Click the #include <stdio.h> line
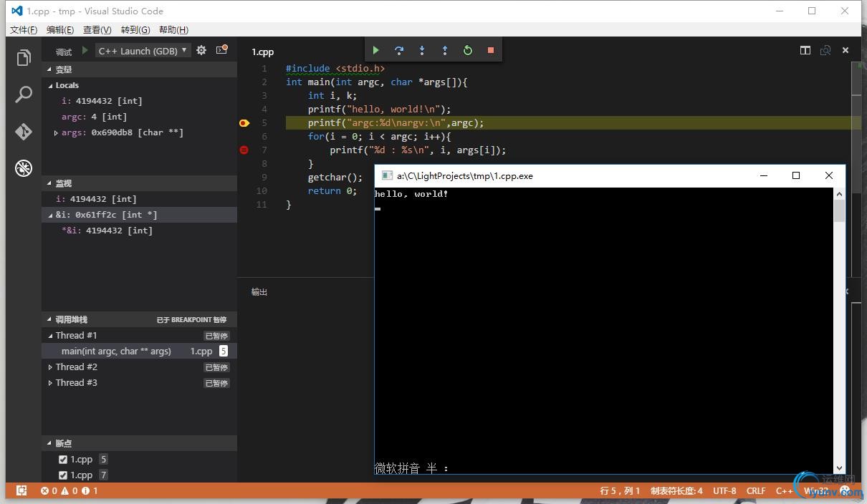This screenshot has width=867, height=504. pos(335,69)
